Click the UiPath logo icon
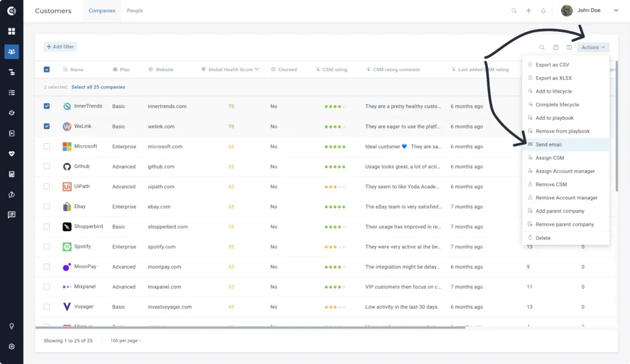630x364 pixels. click(67, 187)
